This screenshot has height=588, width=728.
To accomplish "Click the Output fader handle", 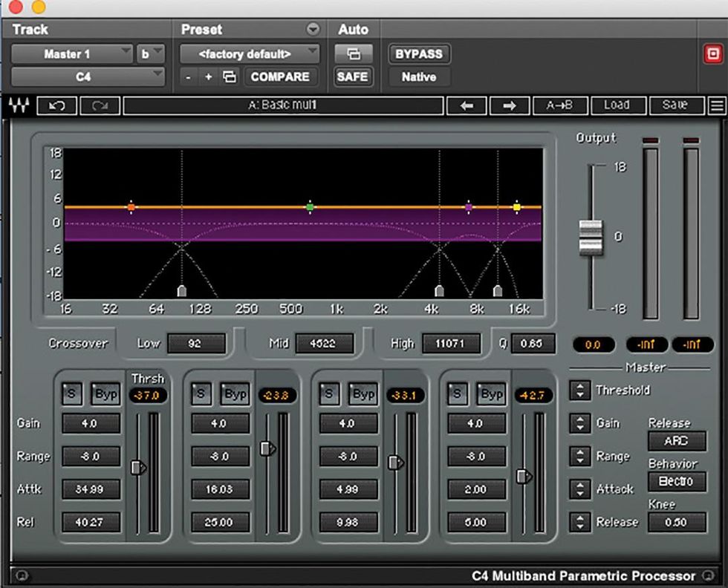I will (591, 238).
